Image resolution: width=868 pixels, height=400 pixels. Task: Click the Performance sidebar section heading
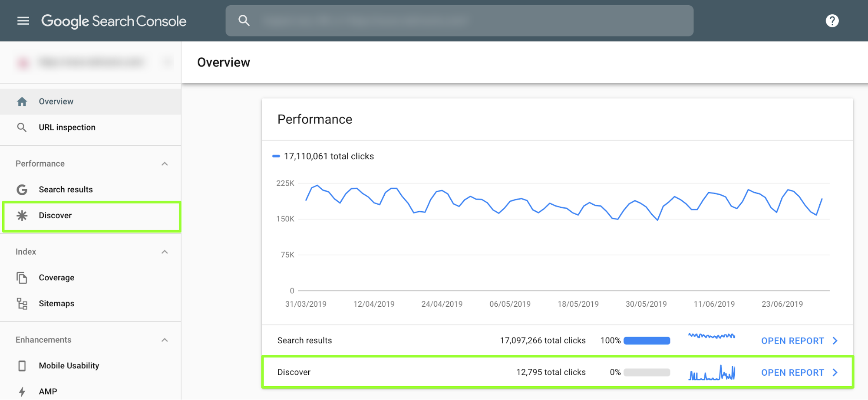click(x=40, y=164)
